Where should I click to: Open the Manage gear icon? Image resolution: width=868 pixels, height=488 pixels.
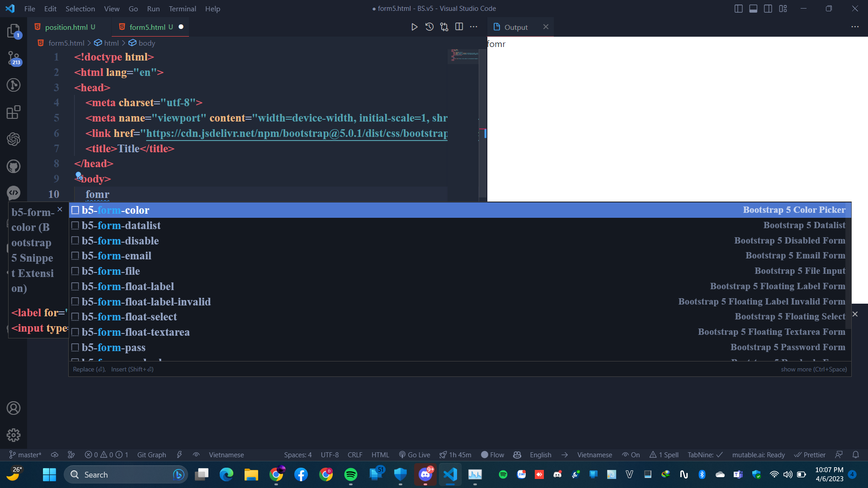(14, 435)
